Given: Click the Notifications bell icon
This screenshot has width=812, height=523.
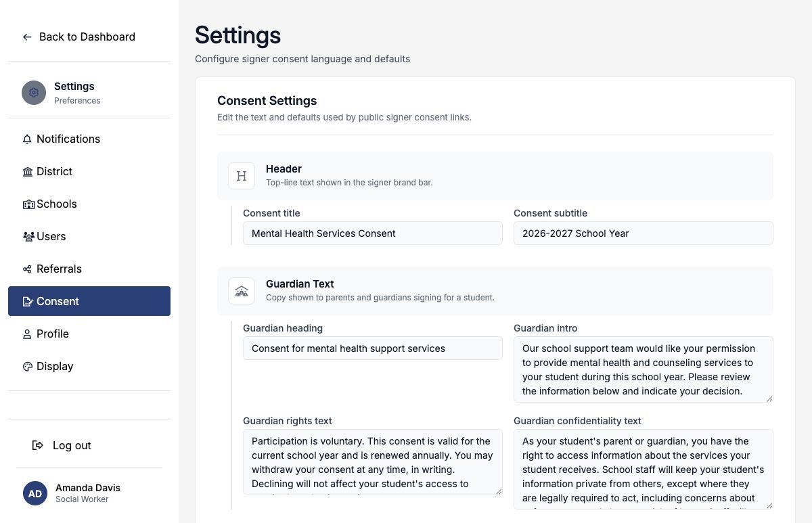Looking at the screenshot, I should (27, 139).
